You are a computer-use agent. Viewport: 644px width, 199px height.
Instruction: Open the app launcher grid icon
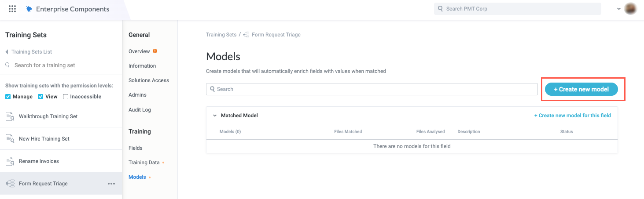click(12, 9)
